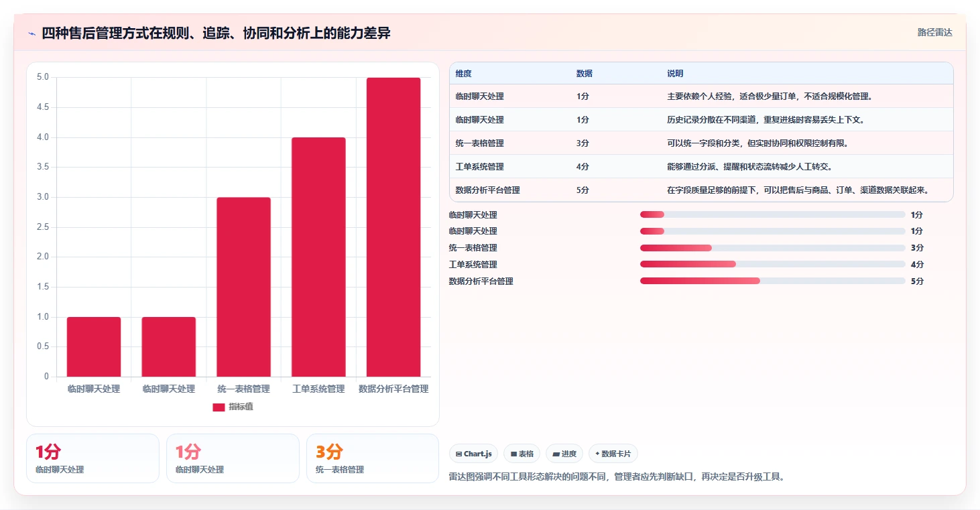The image size is (980, 510).
Task: Click the 工单系统管理 bar in the chart
Action: coord(318,257)
